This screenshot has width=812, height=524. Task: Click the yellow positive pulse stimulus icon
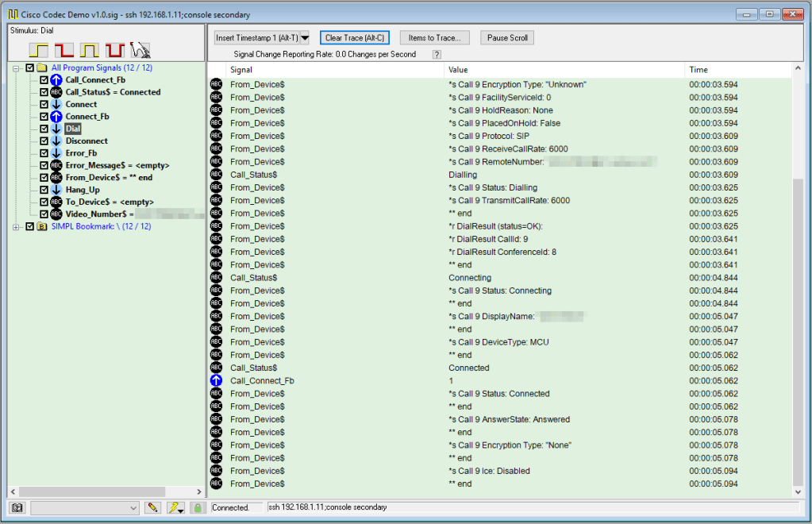coord(90,49)
